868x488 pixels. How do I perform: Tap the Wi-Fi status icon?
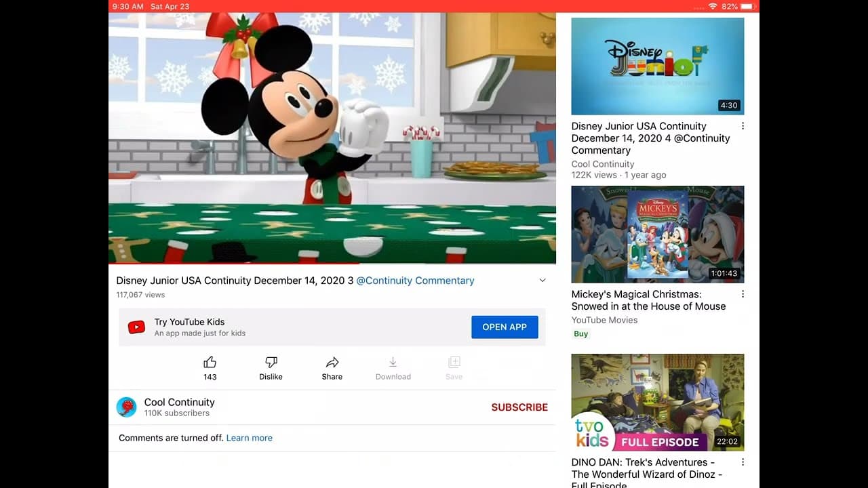713,6
